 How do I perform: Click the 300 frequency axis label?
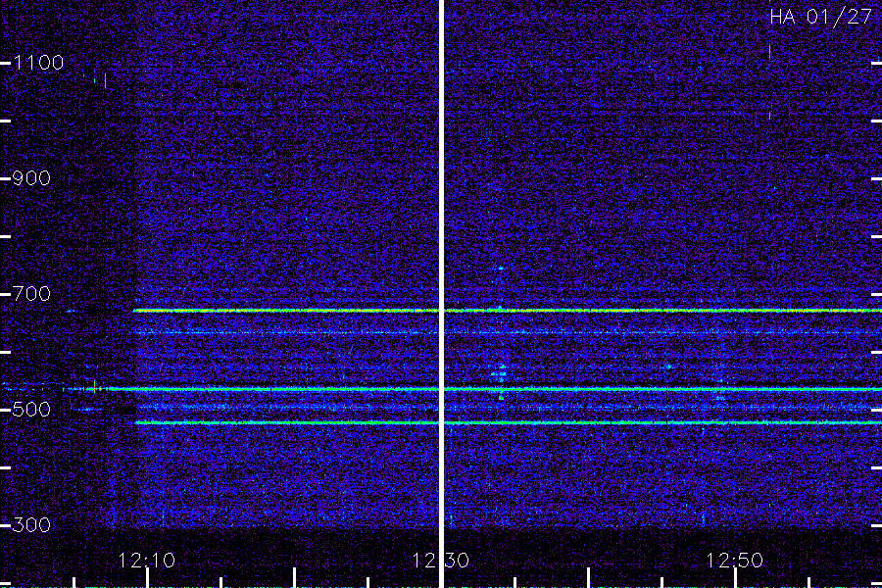coord(31,525)
